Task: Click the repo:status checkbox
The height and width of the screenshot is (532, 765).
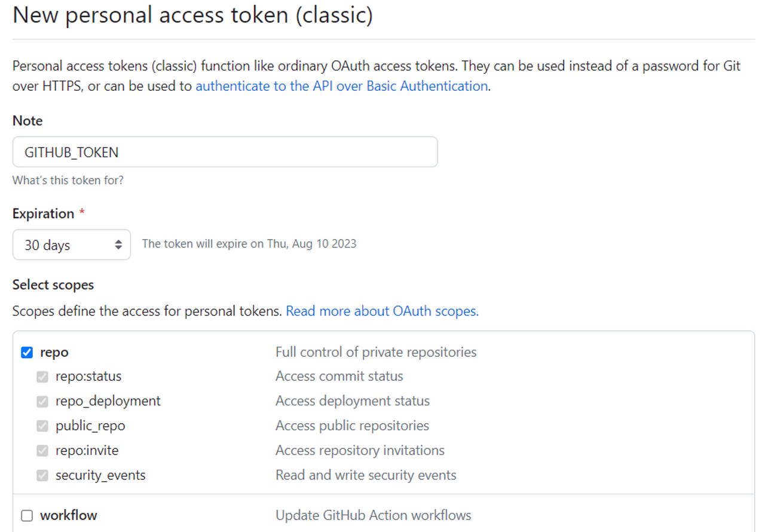Action: pyautogui.click(x=42, y=377)
